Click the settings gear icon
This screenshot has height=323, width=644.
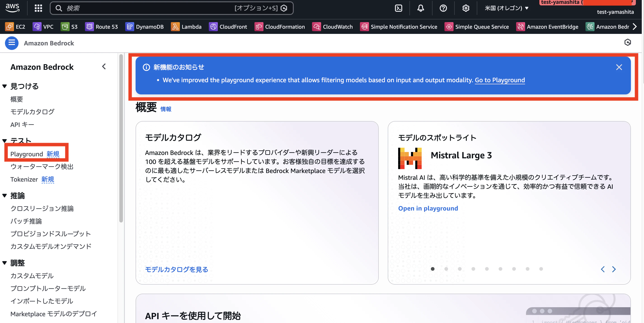click(x=466, y=8)
